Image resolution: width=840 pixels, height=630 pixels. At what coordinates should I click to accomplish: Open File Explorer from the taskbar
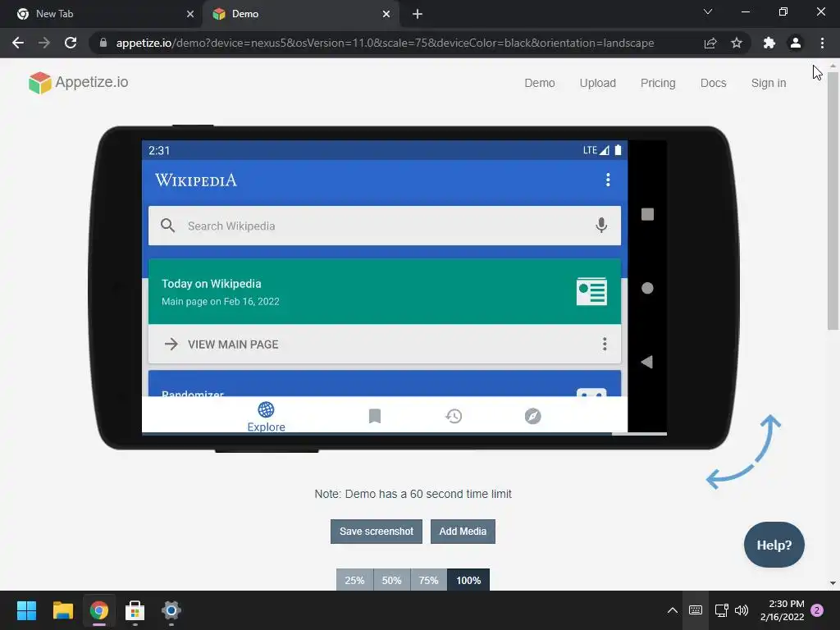pos(62,610)
